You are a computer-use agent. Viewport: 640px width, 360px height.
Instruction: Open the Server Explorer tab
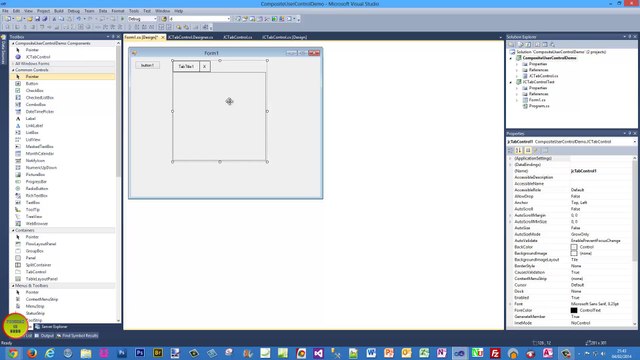[x=51, y=327]
